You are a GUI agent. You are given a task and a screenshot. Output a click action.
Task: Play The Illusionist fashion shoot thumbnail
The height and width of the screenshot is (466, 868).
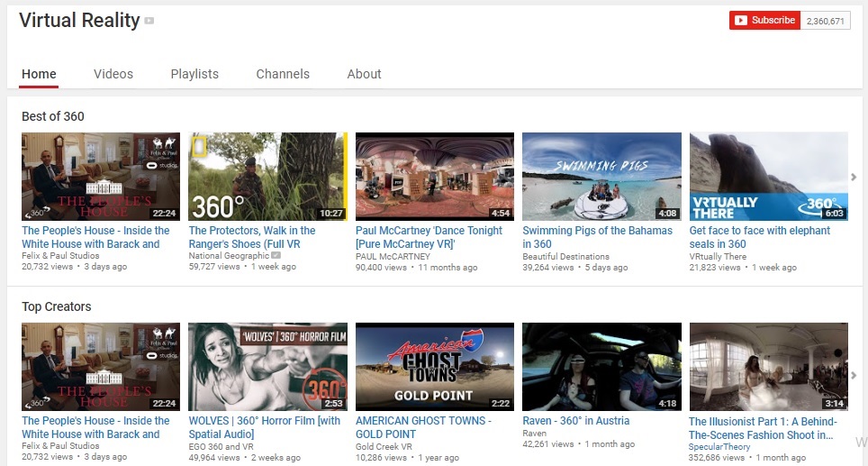768,367
